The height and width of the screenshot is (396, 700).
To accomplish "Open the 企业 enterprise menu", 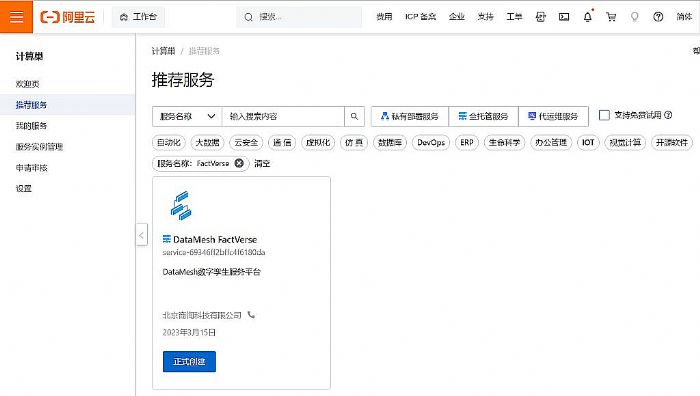I will (457, 17).
